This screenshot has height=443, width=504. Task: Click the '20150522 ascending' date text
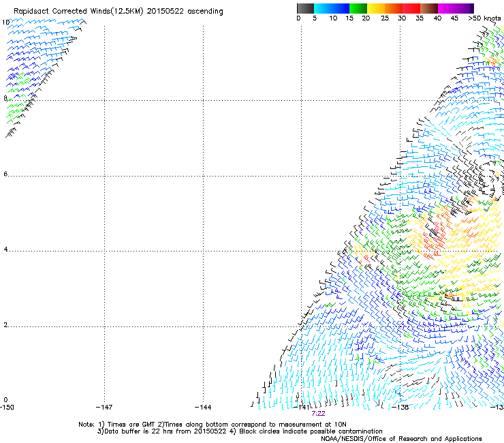[185, 12]
